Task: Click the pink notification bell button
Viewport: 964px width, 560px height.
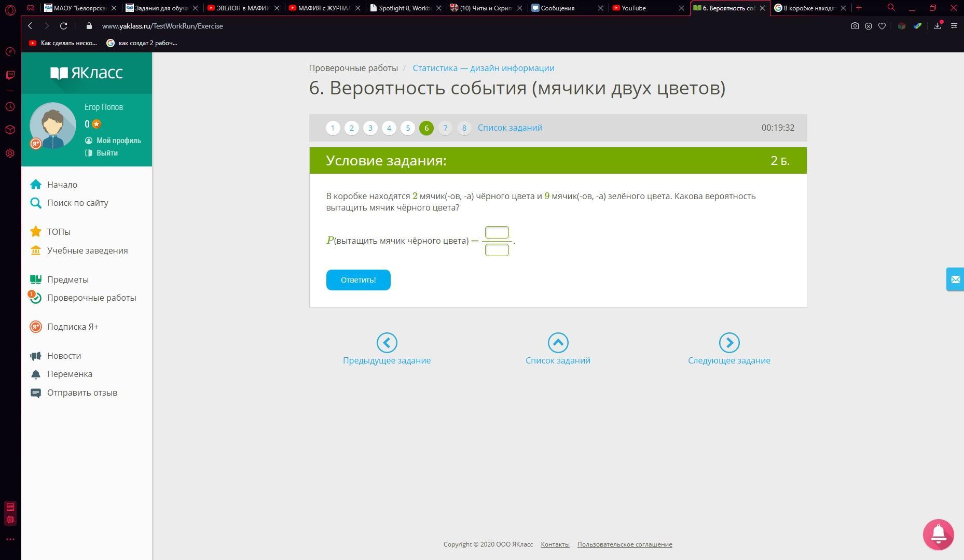Action: [938, 534]
